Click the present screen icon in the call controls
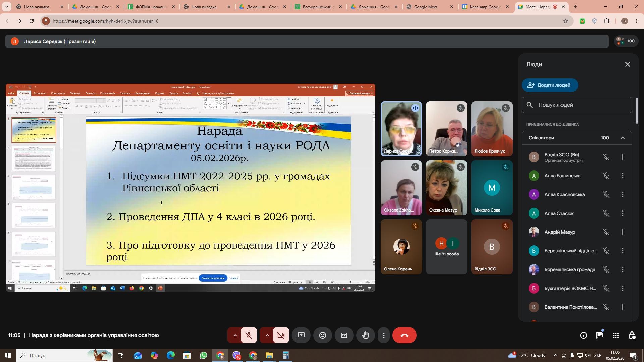Screen dimensions: 644x362 (301, 336)
